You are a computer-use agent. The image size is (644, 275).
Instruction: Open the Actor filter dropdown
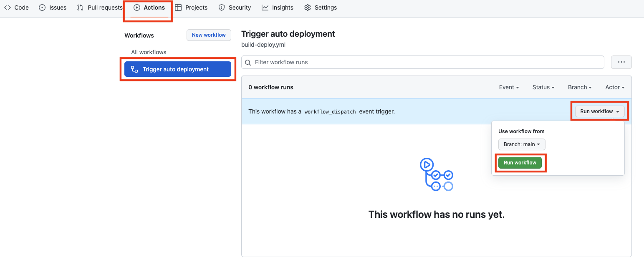(615, 87)
